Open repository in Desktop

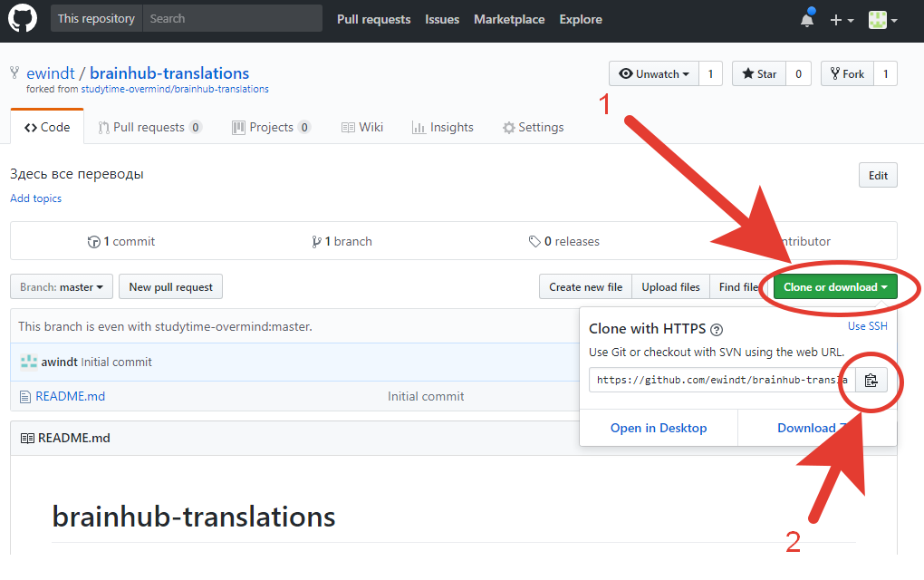click(659, 428)
